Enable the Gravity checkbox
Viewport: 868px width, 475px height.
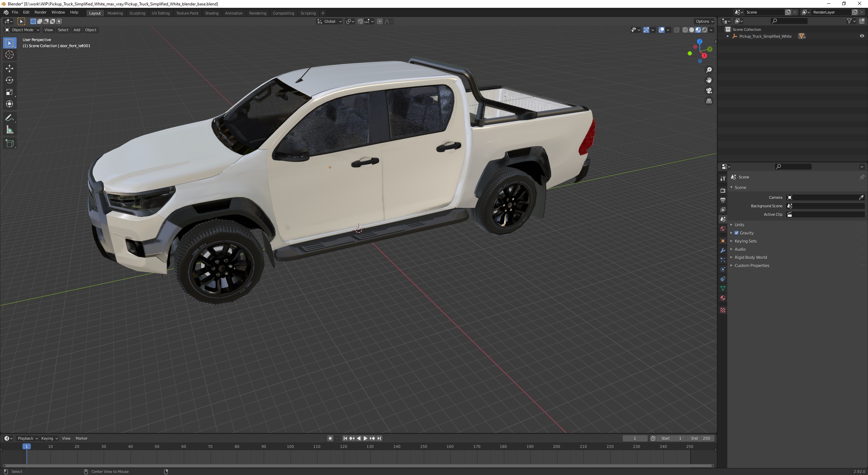(736, 233)
